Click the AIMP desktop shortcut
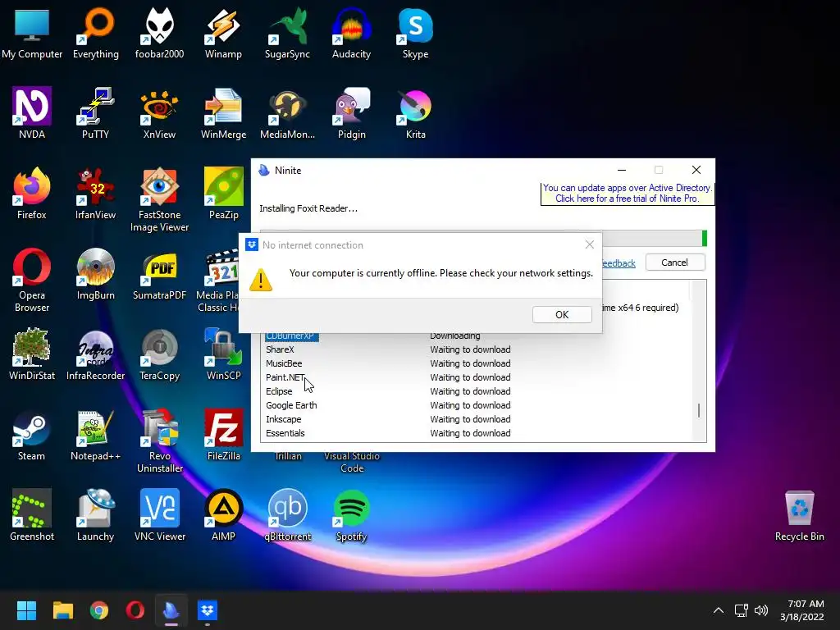This screenshot has height=630, width=840. coord(223,514)
